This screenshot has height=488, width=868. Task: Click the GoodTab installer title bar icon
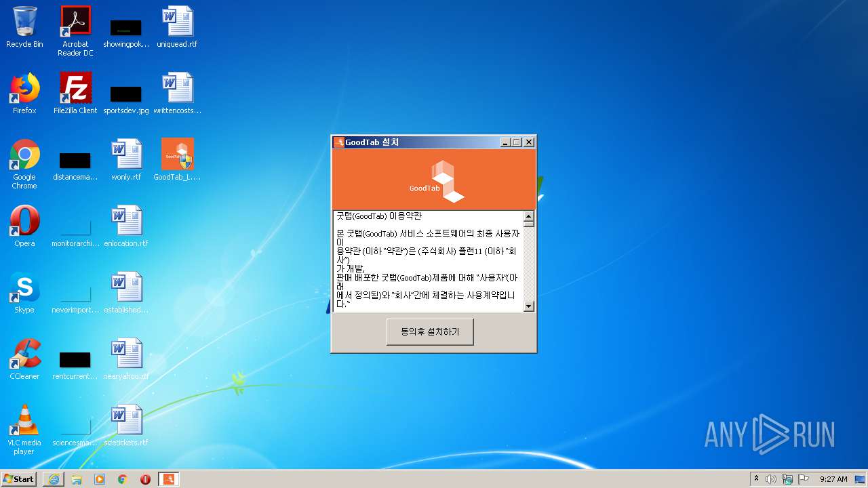[338, 142]
